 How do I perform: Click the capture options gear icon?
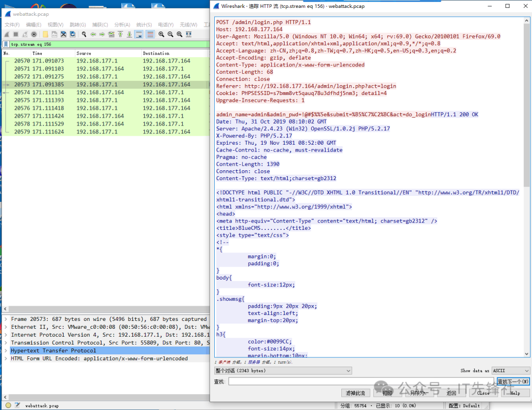(34, 34)
